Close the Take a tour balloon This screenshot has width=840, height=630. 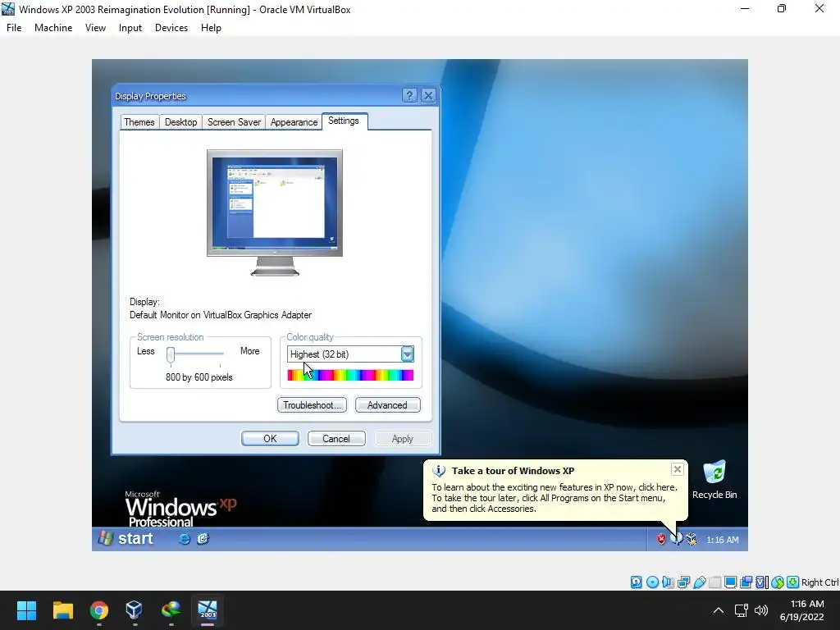[x=677, y=469]
